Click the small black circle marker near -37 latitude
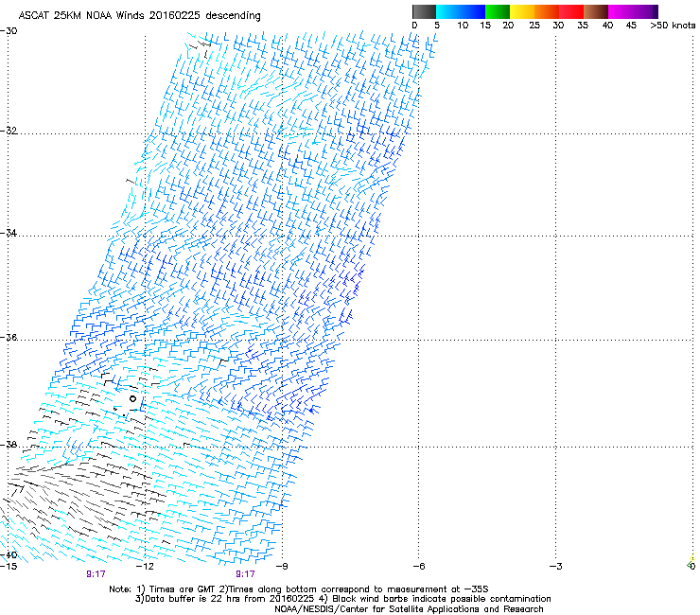This screenshot has width=700, height=615. tap(132, 399)
